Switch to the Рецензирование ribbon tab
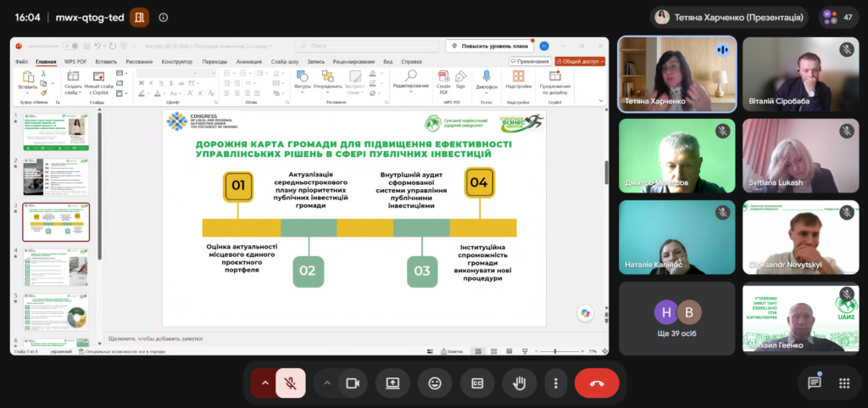This screenshot has height=408, width=868. (353, 61)
